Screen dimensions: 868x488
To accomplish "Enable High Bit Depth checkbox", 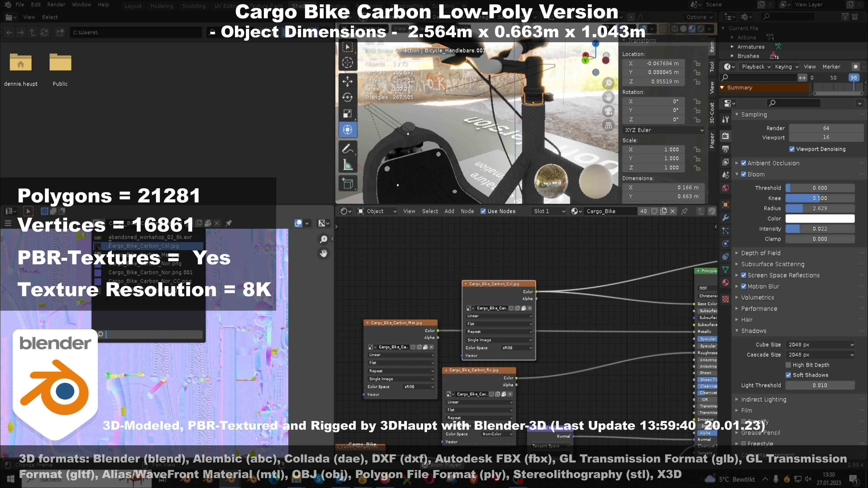I will pyautogui.click(x=788, y=365).
